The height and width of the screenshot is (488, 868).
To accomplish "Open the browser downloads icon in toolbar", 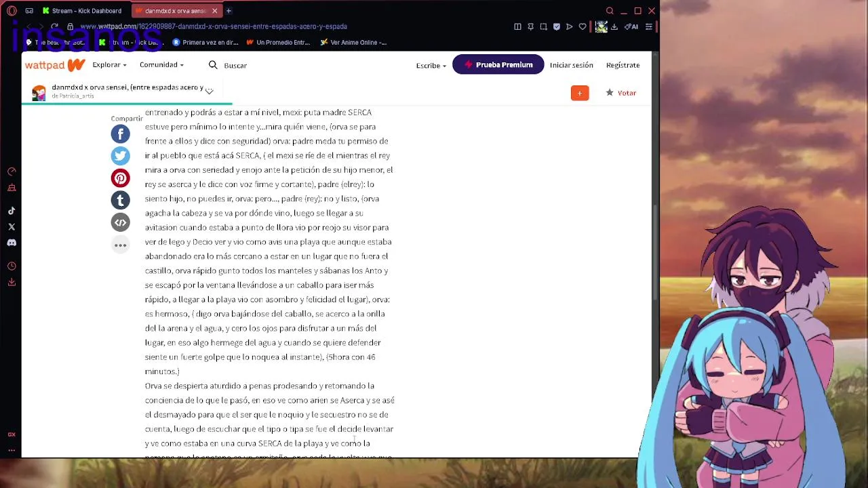I will pyautogui.click(x=614, y=26).
